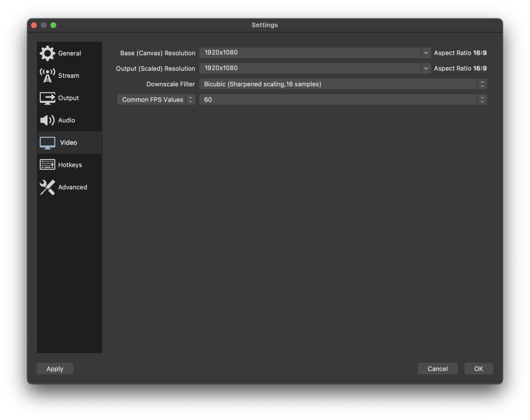Expand the Base Canvas Resolution dropdown

(426, 53)
